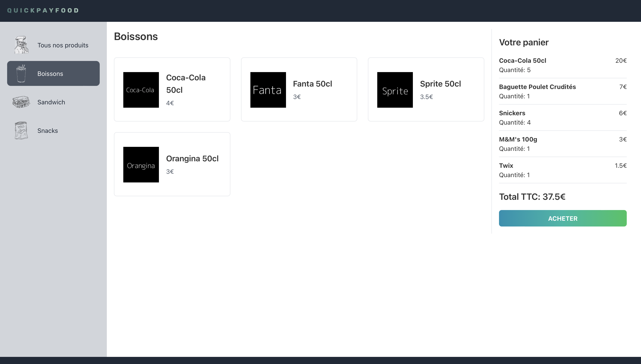Image resolution: width=641 pixels, height=364 pixels.
Task: Click Snickers in the cart list
Action: point(512,113)
